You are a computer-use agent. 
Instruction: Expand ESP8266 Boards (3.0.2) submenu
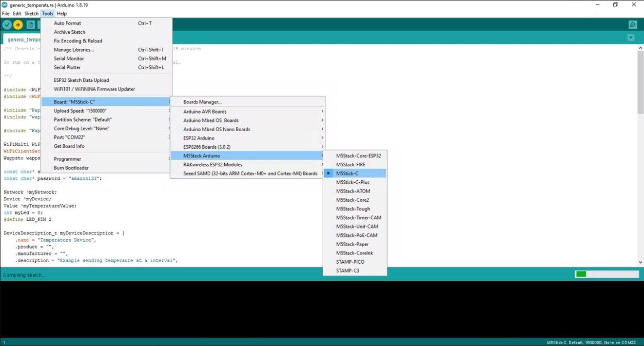[247, 147]
